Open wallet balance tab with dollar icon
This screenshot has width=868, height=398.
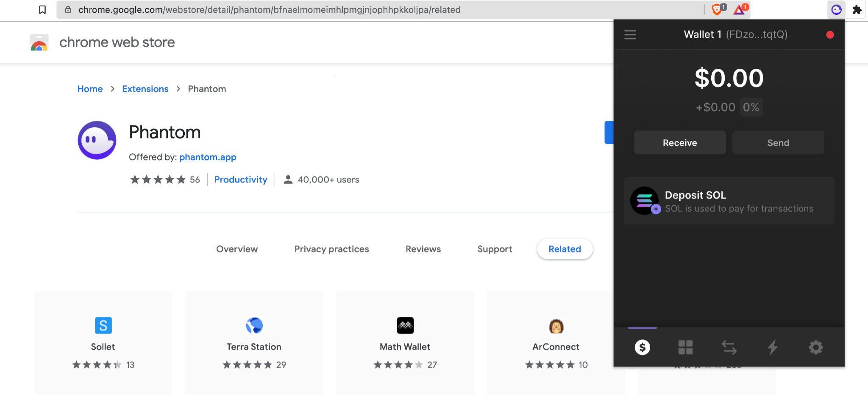tap(642, 348)
